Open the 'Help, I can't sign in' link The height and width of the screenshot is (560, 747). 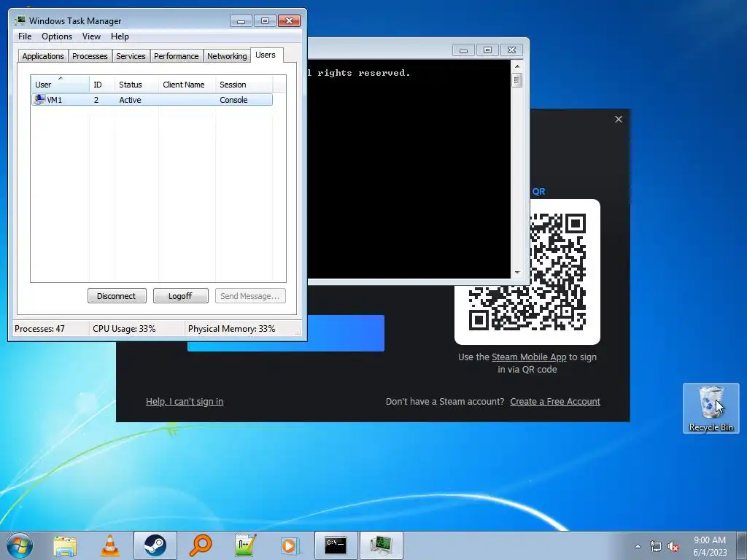(x=185, y=402)
